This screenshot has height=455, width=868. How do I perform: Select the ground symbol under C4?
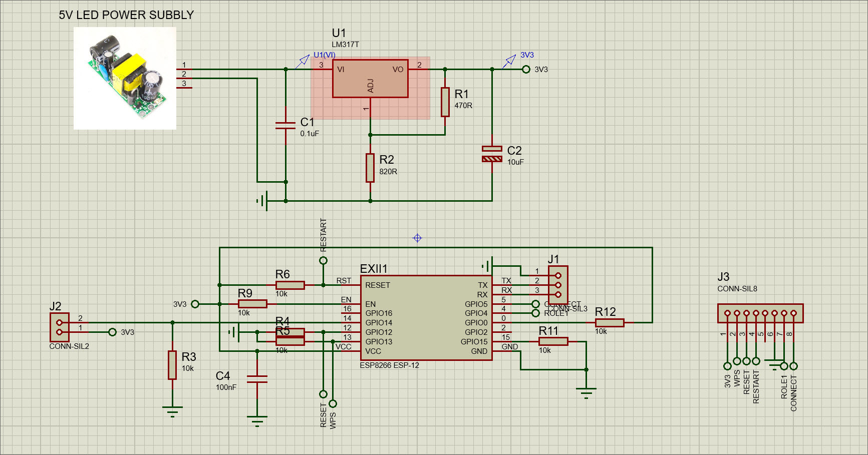tap(257, 421)
